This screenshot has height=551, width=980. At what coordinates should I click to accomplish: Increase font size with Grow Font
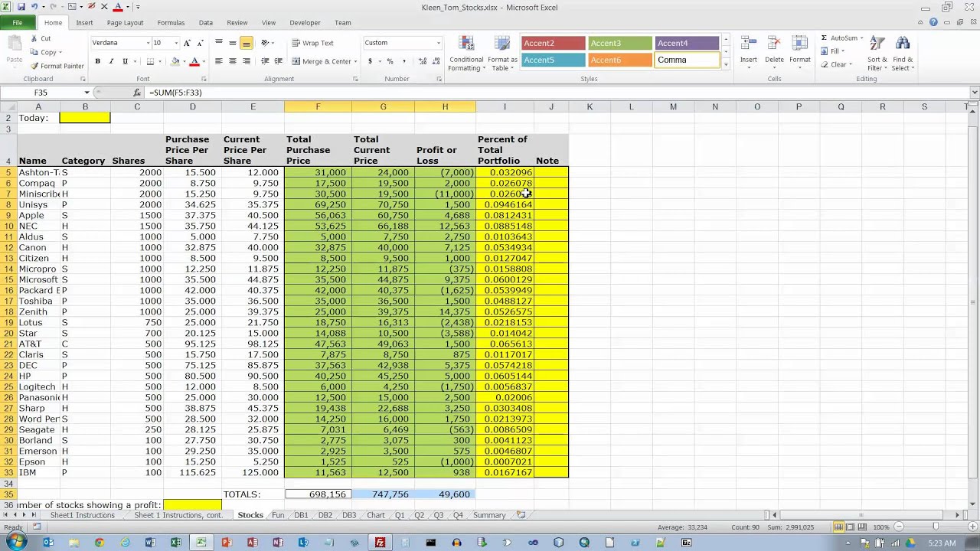[x=187, y=43]
